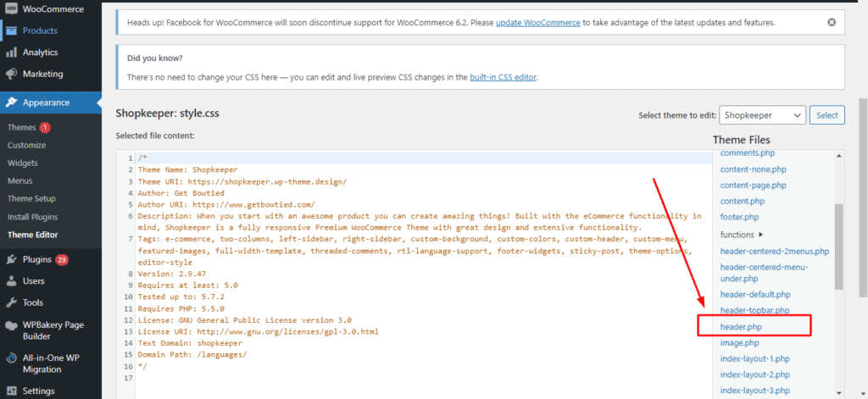This screenshot has width=868, height=399.
Task: Open index-layout-3.php theme file
Action: tap(755, 391)
